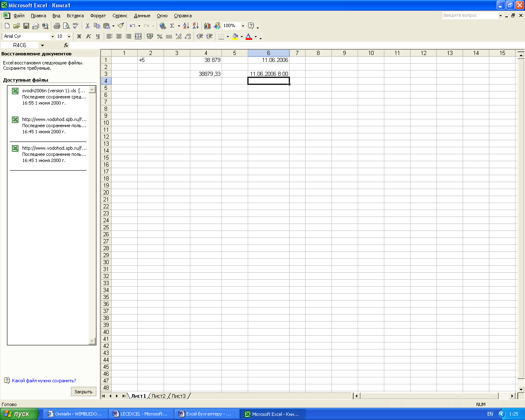525x420 pixels.
Task: Open Excel Help question icon
Action: coord(251,26)
